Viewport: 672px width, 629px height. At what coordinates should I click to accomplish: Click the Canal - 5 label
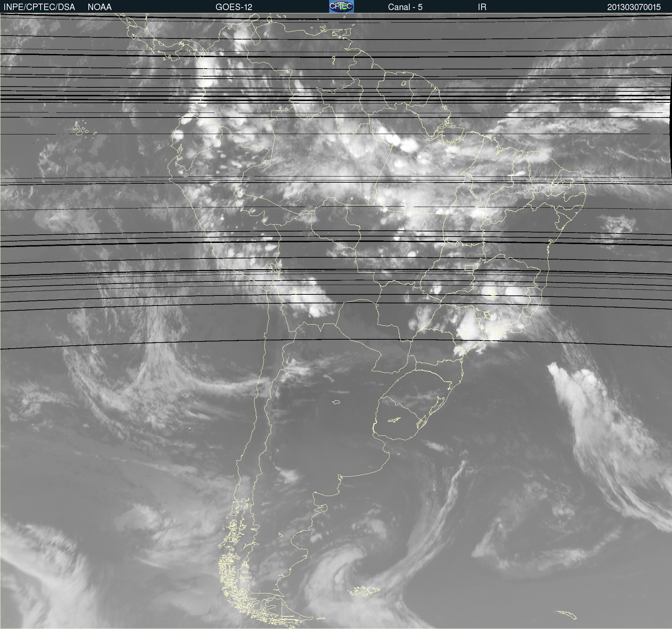pos(405,7)
